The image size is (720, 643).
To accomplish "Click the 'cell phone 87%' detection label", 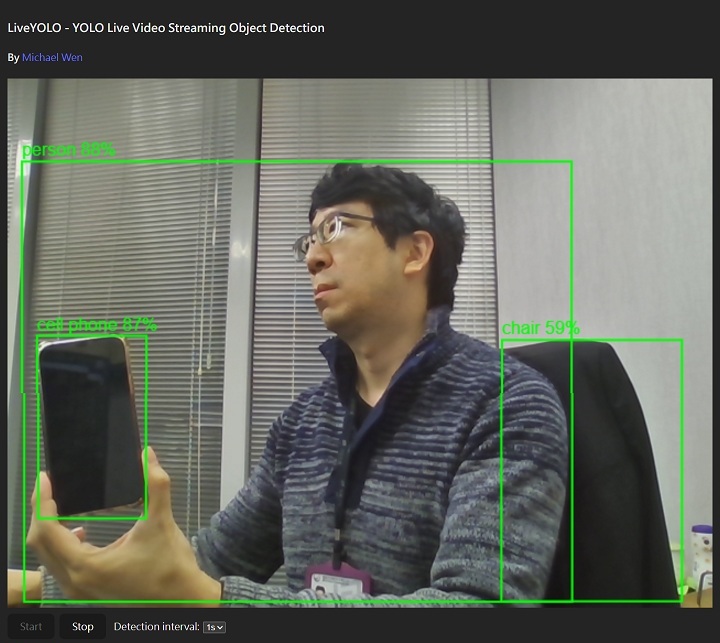I will pos(97,325).
